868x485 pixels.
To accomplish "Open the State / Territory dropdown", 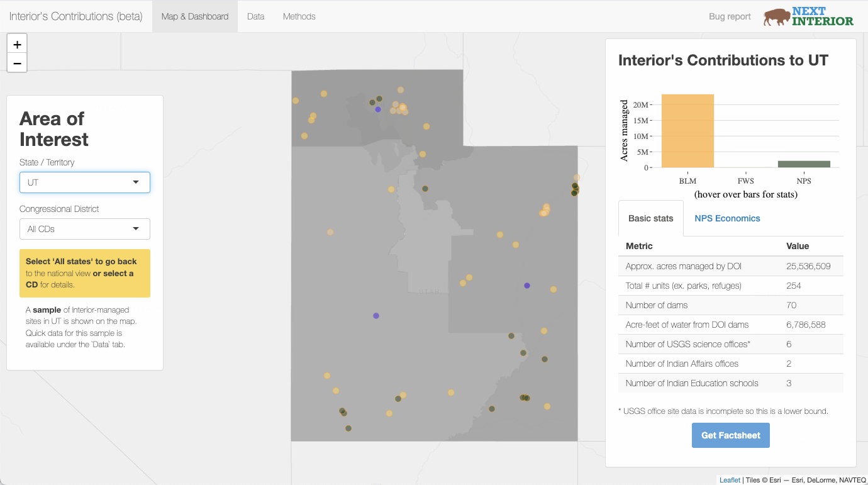I will (85, 182).
